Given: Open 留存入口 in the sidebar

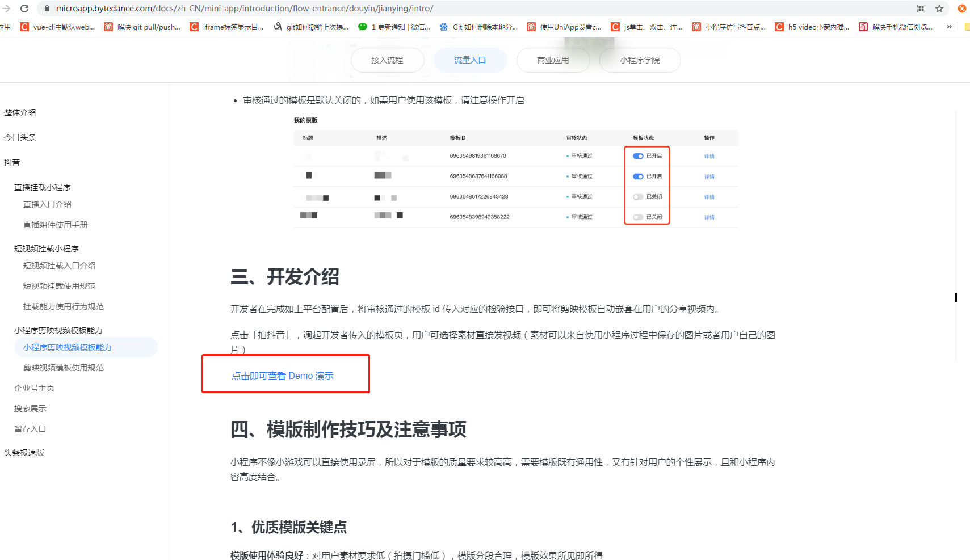Looking at the screenshot, I should 30,429.
